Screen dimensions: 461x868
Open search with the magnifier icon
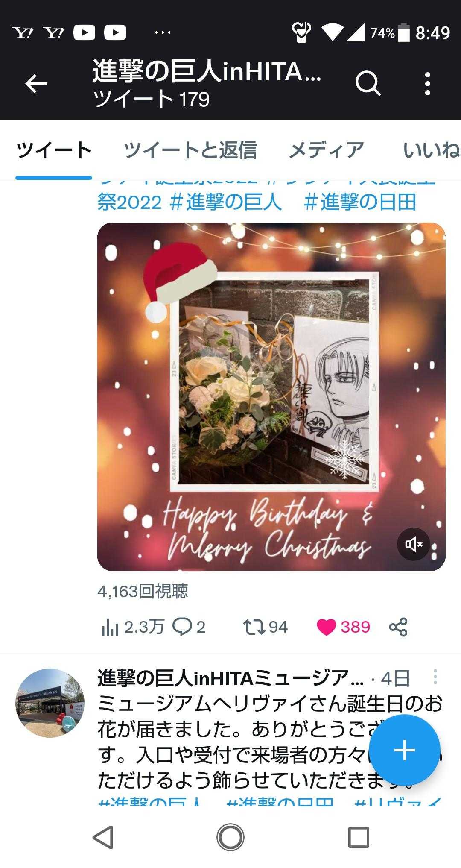(368, 83)
